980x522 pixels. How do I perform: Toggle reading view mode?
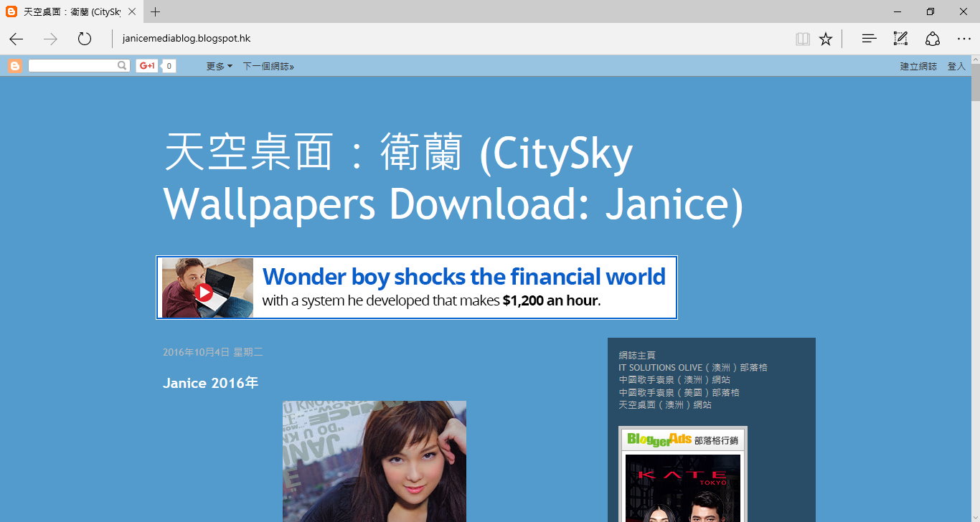coord(802,39)
